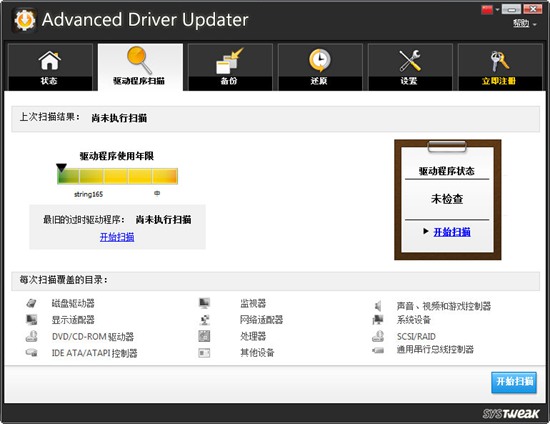
Task: Click the SCSI/RAID icon
Action: click(378, 336)
